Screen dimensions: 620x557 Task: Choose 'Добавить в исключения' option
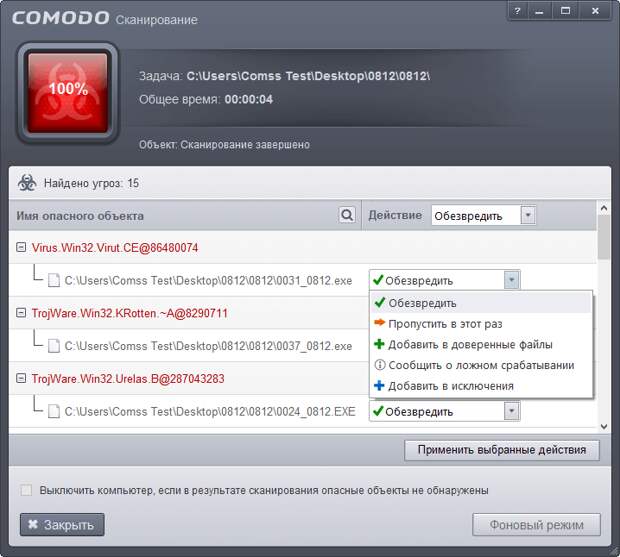(x=480, y=386)
